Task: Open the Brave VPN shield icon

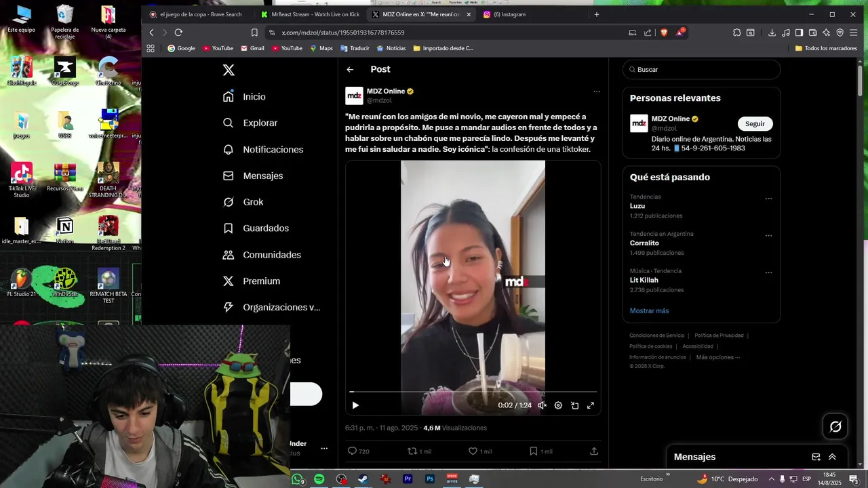Action: pyautogui.click(x=840, y=33)
